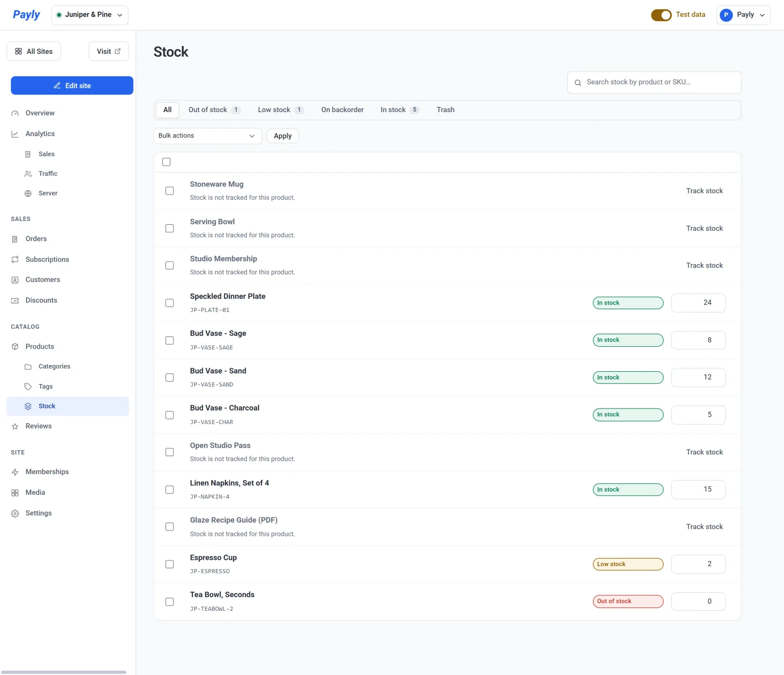Click the Sales document icon

click(28, 154)
